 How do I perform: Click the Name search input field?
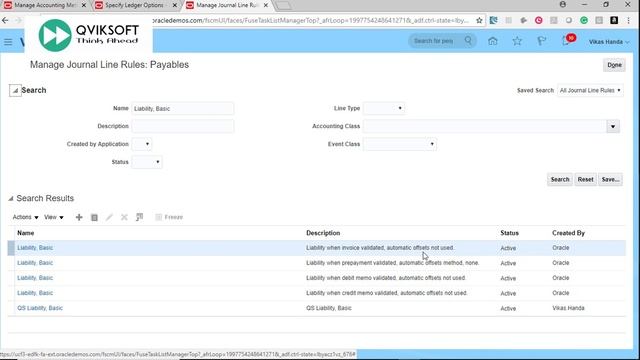(183, 109)
